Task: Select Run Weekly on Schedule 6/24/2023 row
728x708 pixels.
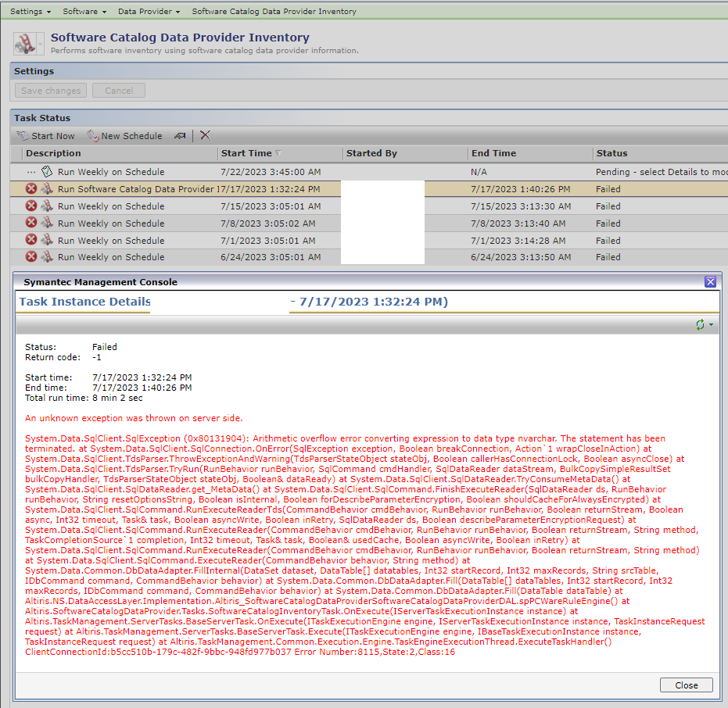Action: pyautogui.click(x=369, y=257)
